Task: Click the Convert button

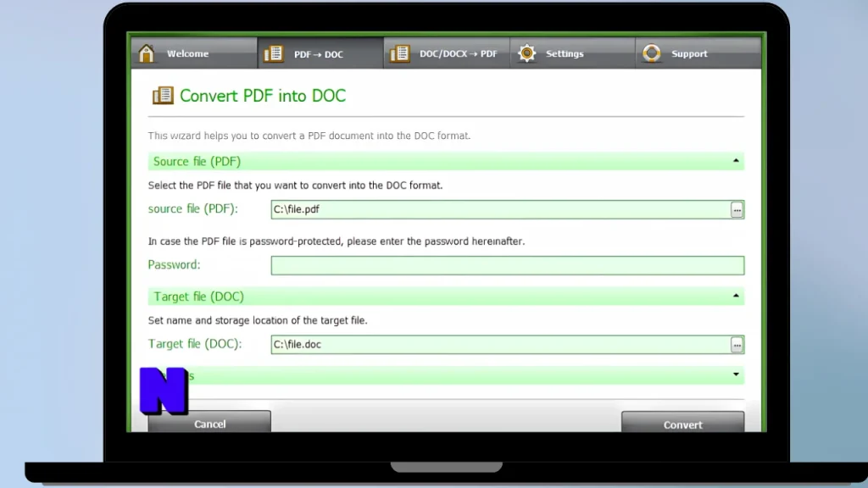Action: point(682,422)
